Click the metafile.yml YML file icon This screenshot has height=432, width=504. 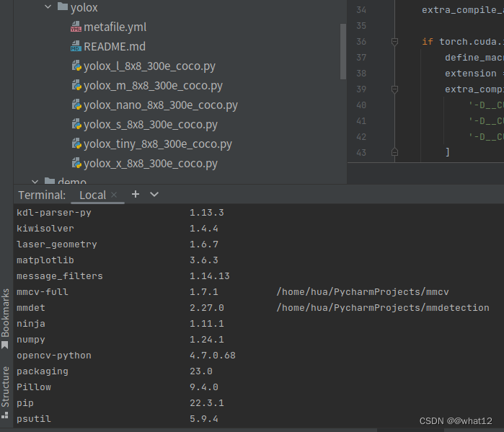coord(76,27)
